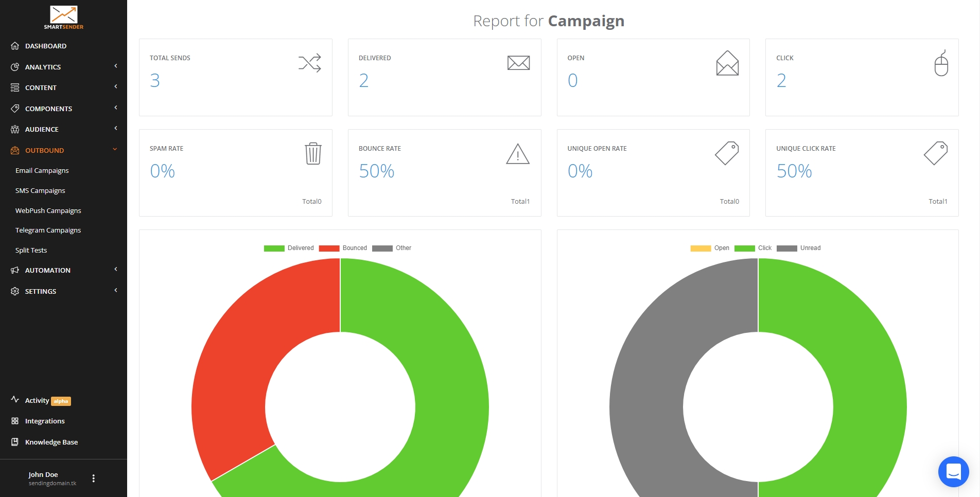The height and width of the screenshot is (497, 980).
Task: Click the Settings gear icon
Action: [x=15, y=291]
